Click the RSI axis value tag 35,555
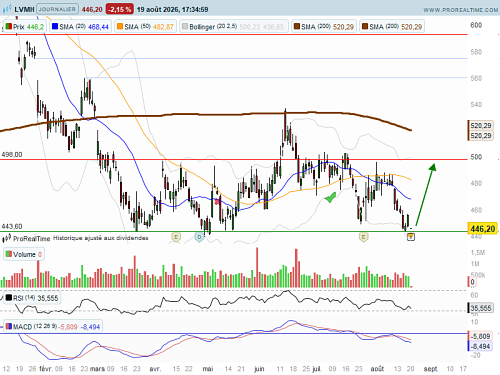The image size is (500, 375). 481,308
